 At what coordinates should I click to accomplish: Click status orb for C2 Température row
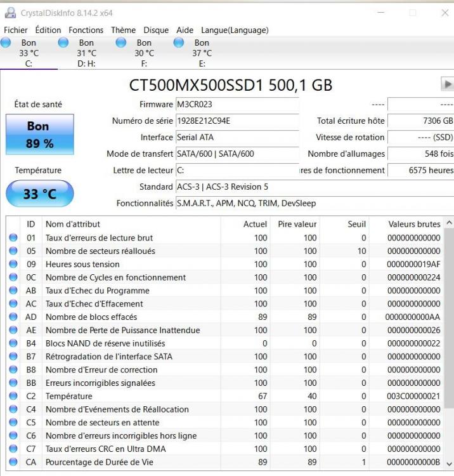tap(13, 396)
